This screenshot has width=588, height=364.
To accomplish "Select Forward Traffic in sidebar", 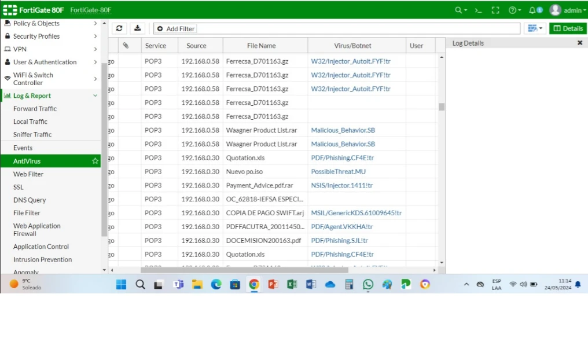I will (35, 109).
